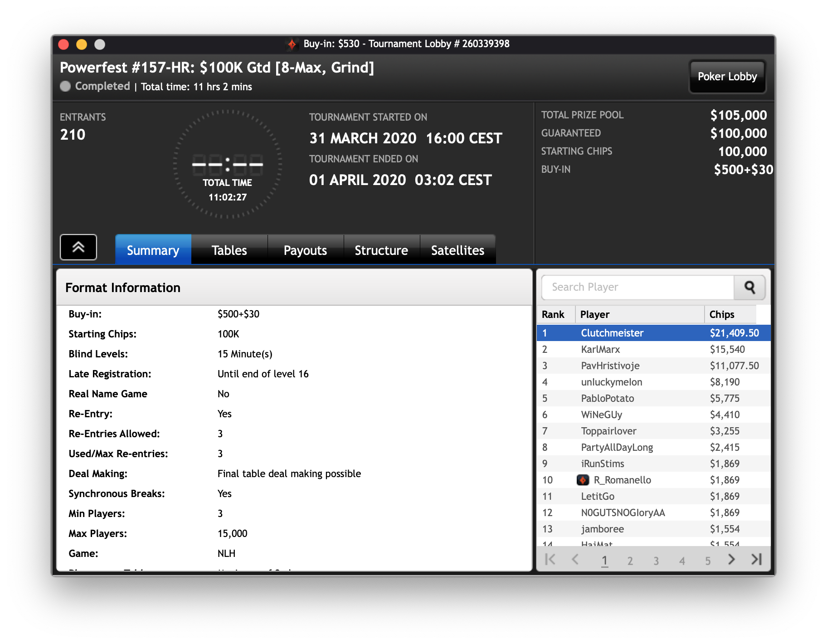
Task: Go to the previous rankings page
Action: pos(575,560)
